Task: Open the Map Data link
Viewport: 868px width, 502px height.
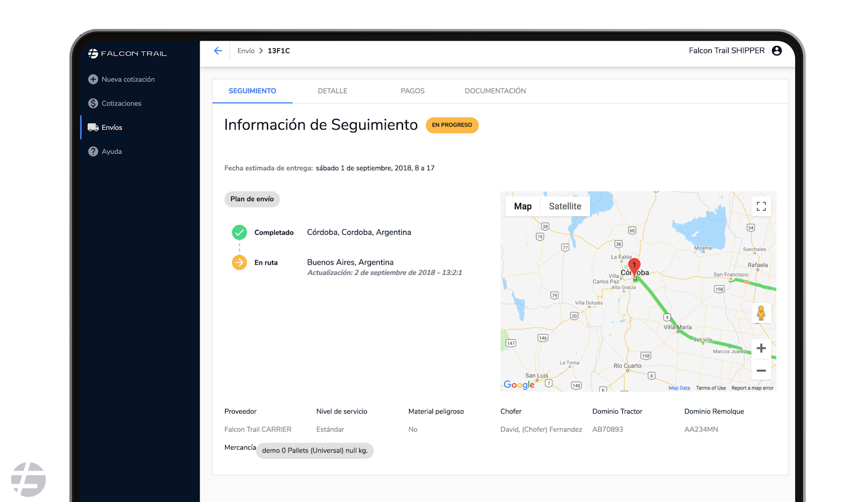Action: coord(679,388)
